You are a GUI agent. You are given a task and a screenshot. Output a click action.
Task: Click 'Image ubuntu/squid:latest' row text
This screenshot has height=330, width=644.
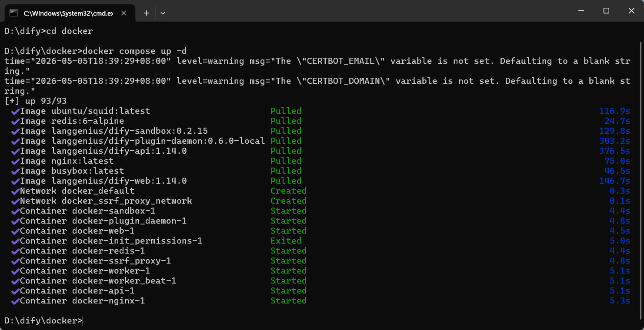tap(85, 111)
